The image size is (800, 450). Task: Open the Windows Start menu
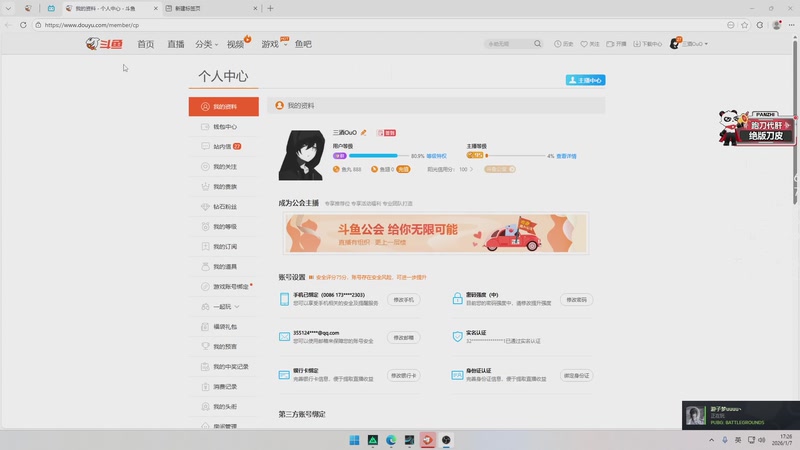point(354,440)
